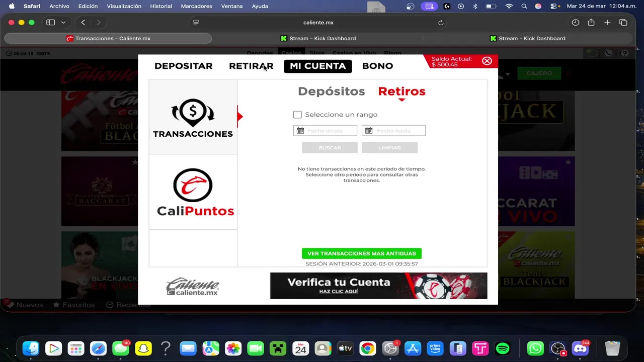Click the Limpiar button
Screen dimensions: 644x362
tap(389, 148)
